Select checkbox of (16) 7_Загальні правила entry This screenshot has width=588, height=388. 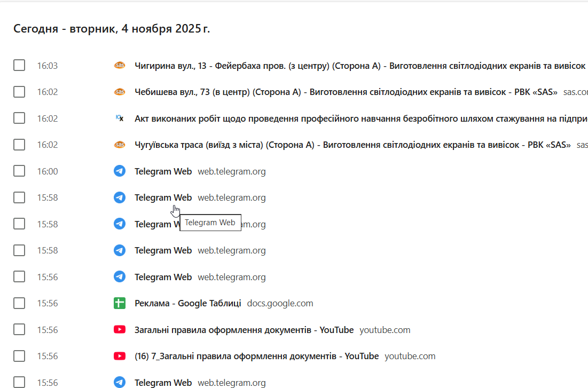(19, 356)
